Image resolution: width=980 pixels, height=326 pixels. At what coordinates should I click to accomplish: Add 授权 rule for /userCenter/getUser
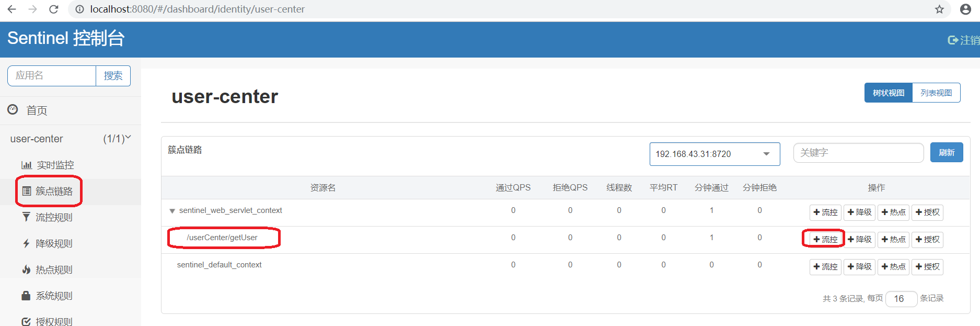(x=928, y=240)
